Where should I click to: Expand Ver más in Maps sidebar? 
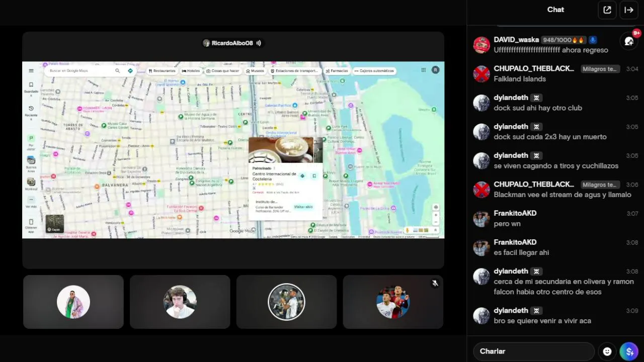[x=31, y=202]
